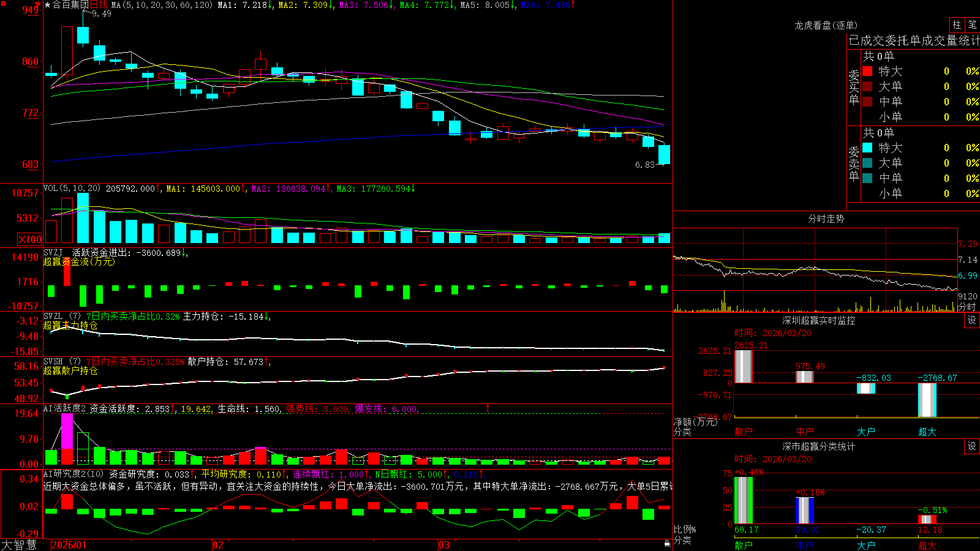Click the cyan 特大 swatch under 委卖单
The width and height of the screenshot is (980, 551).
867,148
